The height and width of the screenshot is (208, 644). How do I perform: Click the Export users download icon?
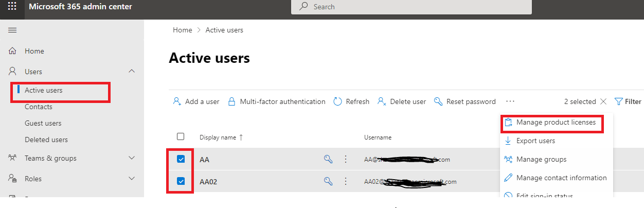[508, 141]
